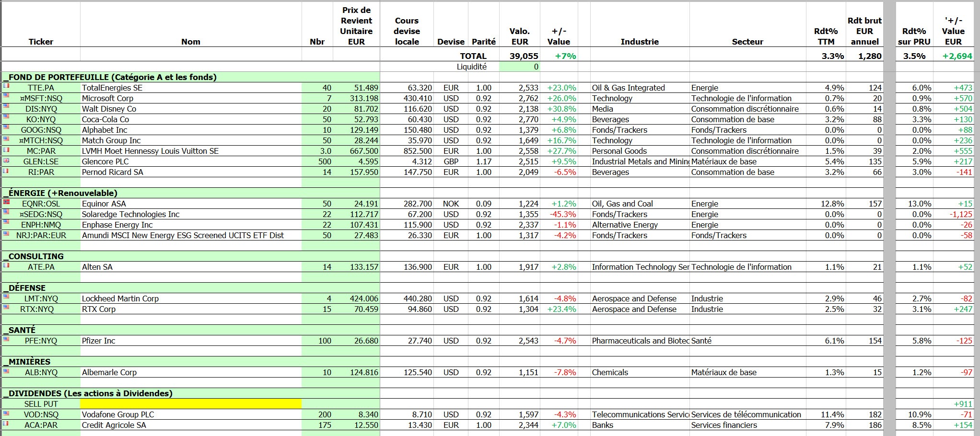Click Equinor's 12.8% TTM yield cell
Viewport: 980px width, 436px height.
pos(826,204)
